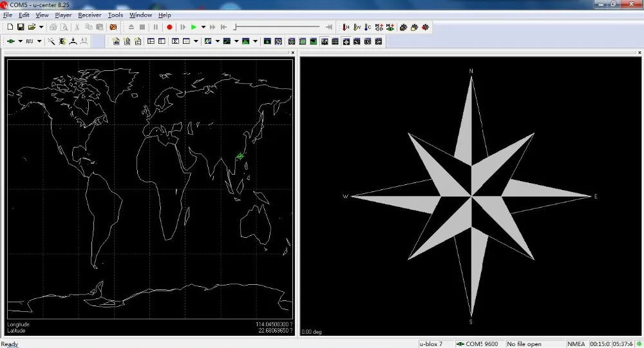Click the second M+ icon with green symbol

click(390, 27)
